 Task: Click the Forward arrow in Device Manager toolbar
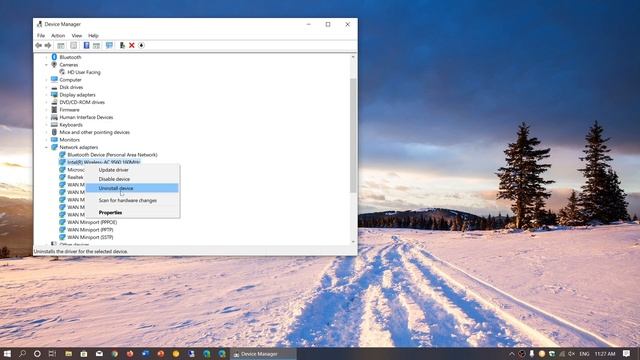pos(48,45)
